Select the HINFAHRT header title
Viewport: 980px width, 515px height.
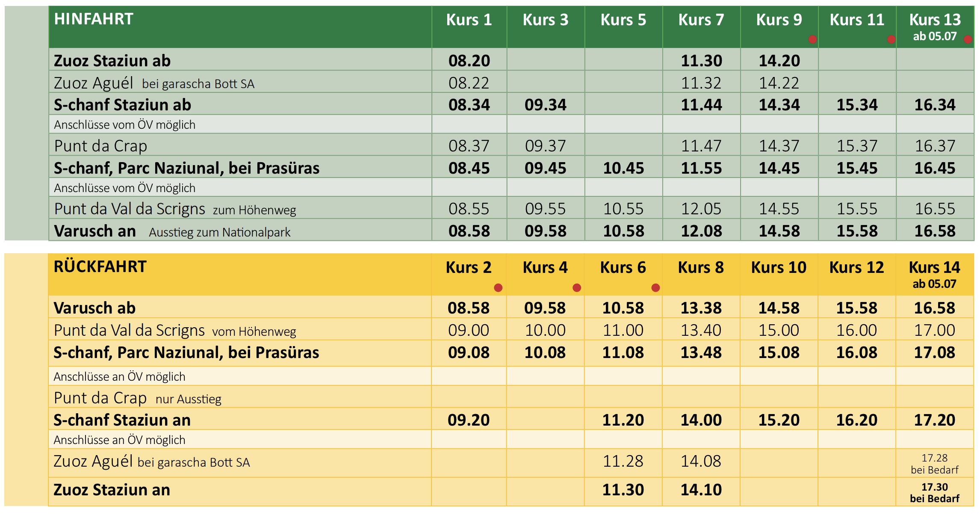(94, 19)
